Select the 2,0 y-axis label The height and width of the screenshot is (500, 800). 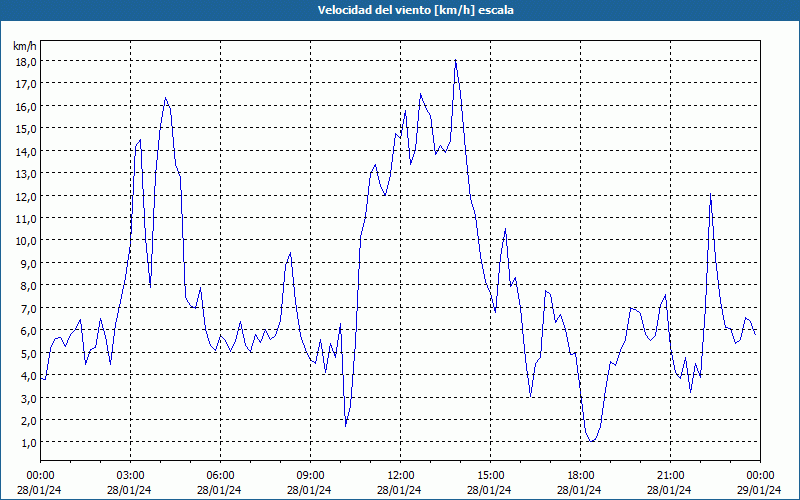pyautogui.click(x=30, y=420)
